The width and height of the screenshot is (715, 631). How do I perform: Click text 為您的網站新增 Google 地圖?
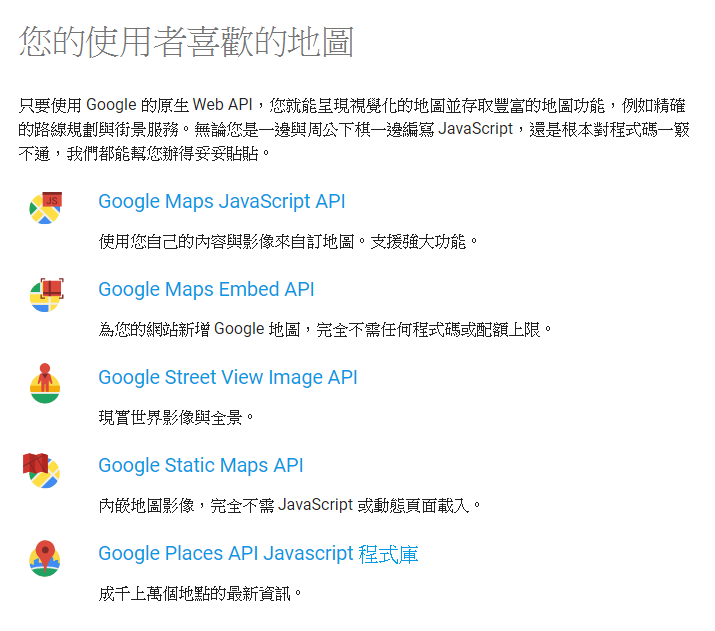199,329
